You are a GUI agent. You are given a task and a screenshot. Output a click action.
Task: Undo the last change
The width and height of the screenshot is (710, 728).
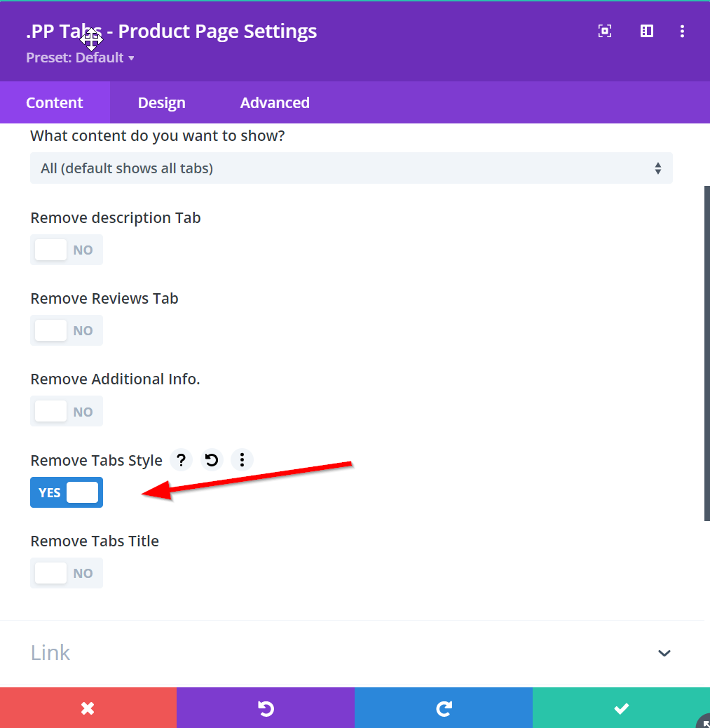(x=266, y=708)
